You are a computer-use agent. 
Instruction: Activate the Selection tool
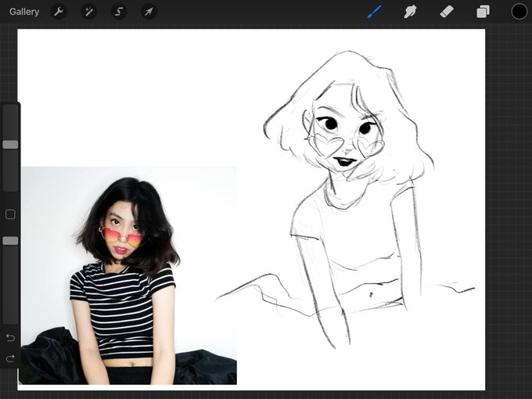pos(119,12)
